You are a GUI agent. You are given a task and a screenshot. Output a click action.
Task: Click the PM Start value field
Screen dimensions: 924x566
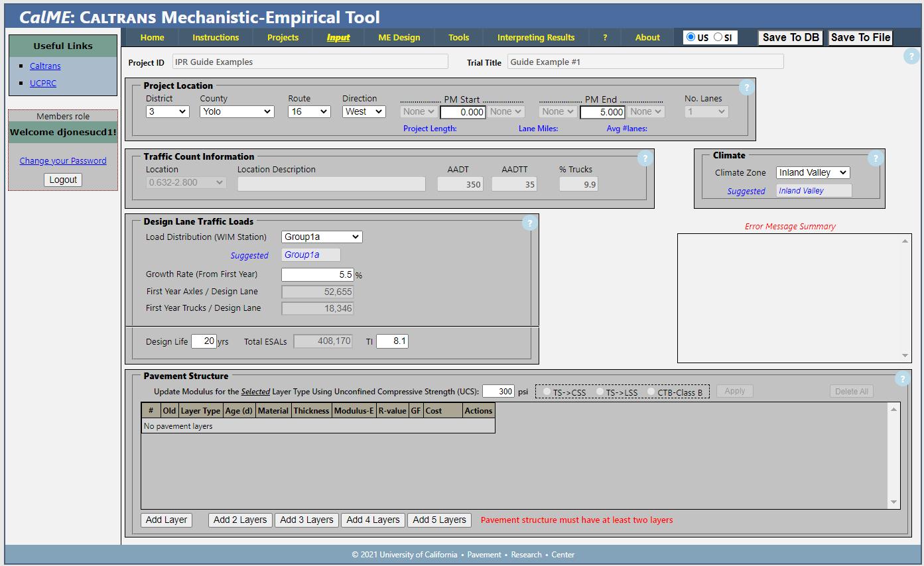[463, 112]
